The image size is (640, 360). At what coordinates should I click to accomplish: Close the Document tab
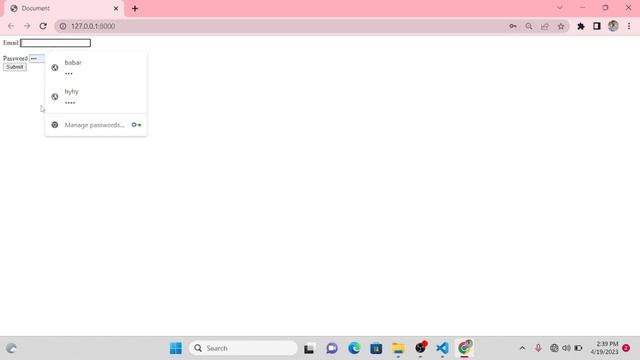[x=116, y=8]
